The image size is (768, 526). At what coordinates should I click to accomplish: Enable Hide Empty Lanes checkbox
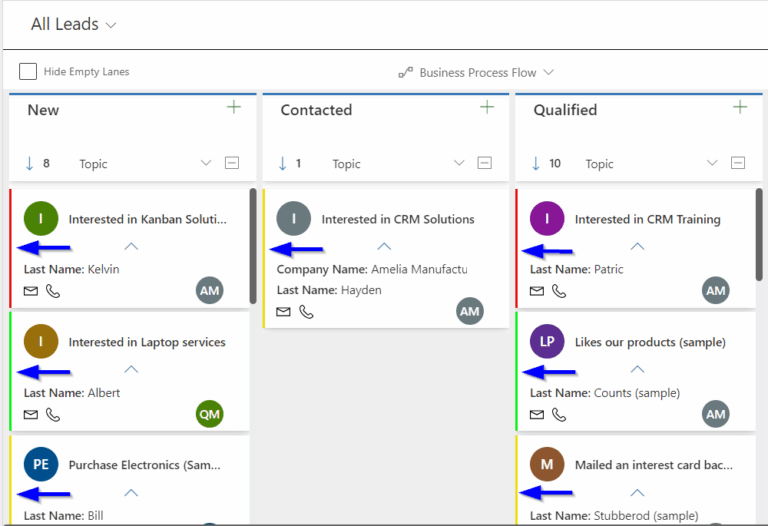(x=28, y=72)
